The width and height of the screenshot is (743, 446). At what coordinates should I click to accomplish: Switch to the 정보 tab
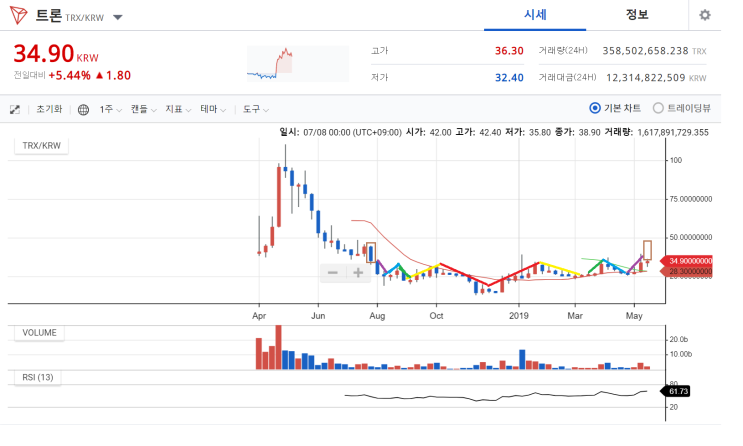pyautogui.click(x=636, y=15)
